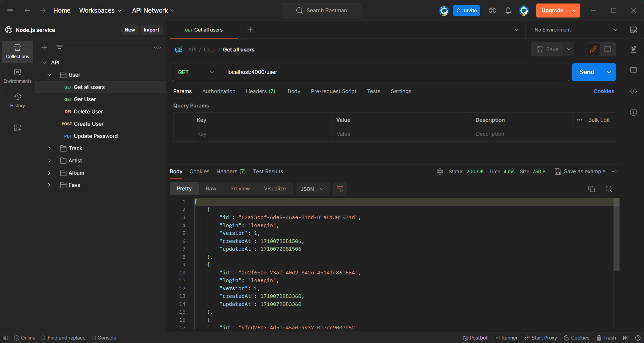Switch to the Authorization tab

(219, 91)
